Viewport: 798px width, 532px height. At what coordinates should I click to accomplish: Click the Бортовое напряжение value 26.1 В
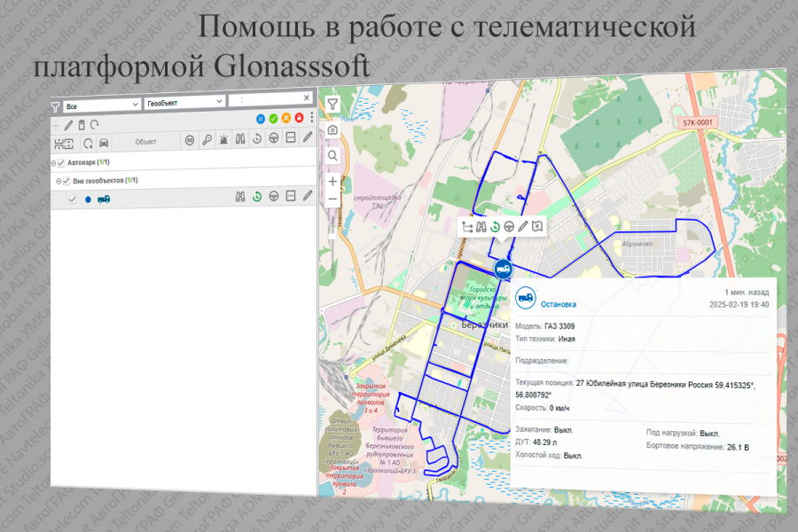click(x=738, y=448)
